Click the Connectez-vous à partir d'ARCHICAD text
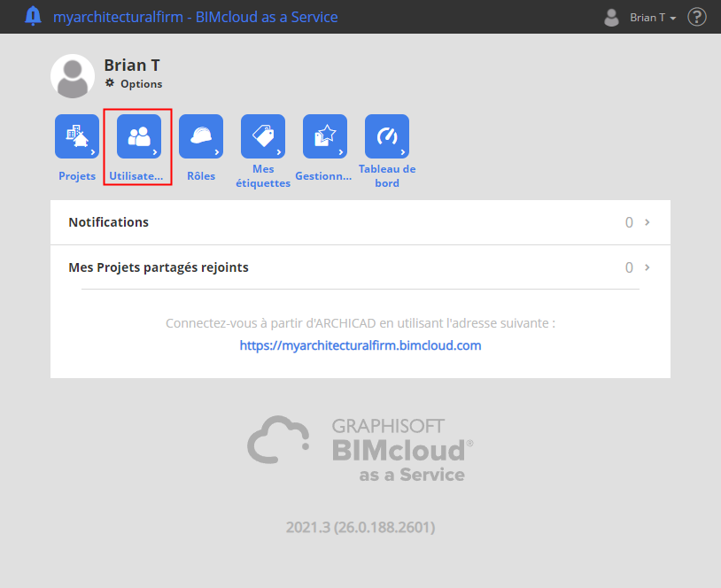 coord(360,323)
